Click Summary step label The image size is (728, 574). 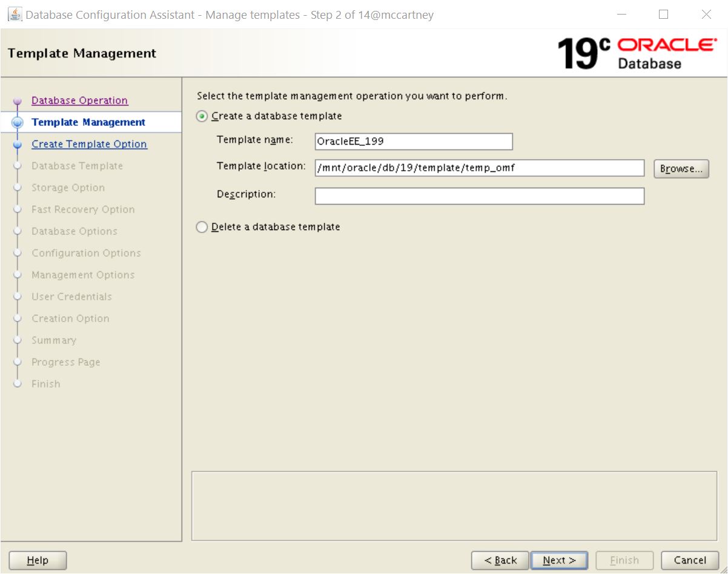coord(54,340)
